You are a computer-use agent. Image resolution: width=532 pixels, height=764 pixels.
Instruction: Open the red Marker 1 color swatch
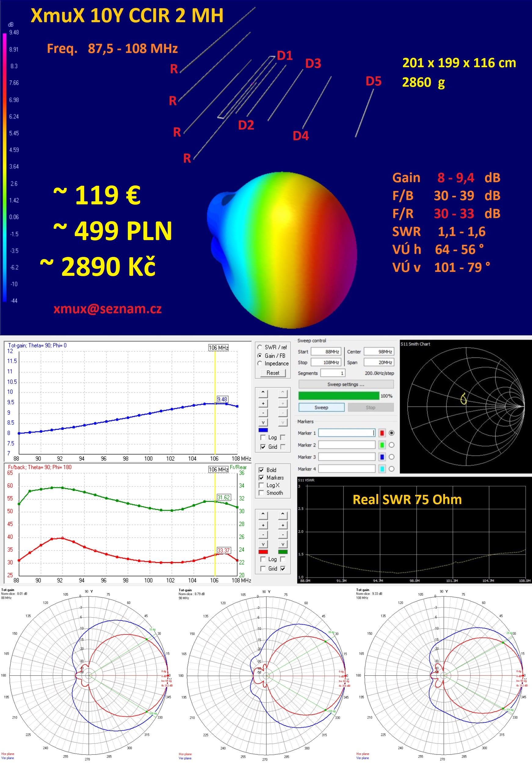click(x=382, y=433)
